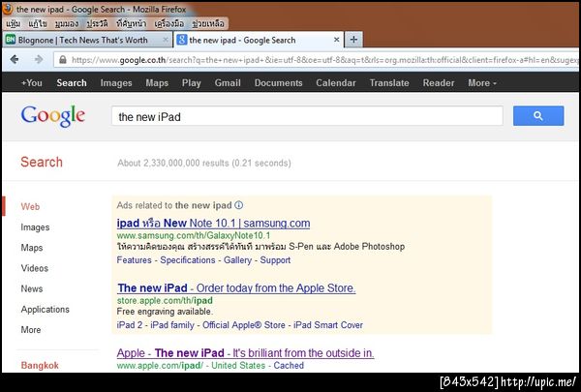Screen dimensions: 581x392
Task: Click +You in Google bar
Action: coord(32,82)
